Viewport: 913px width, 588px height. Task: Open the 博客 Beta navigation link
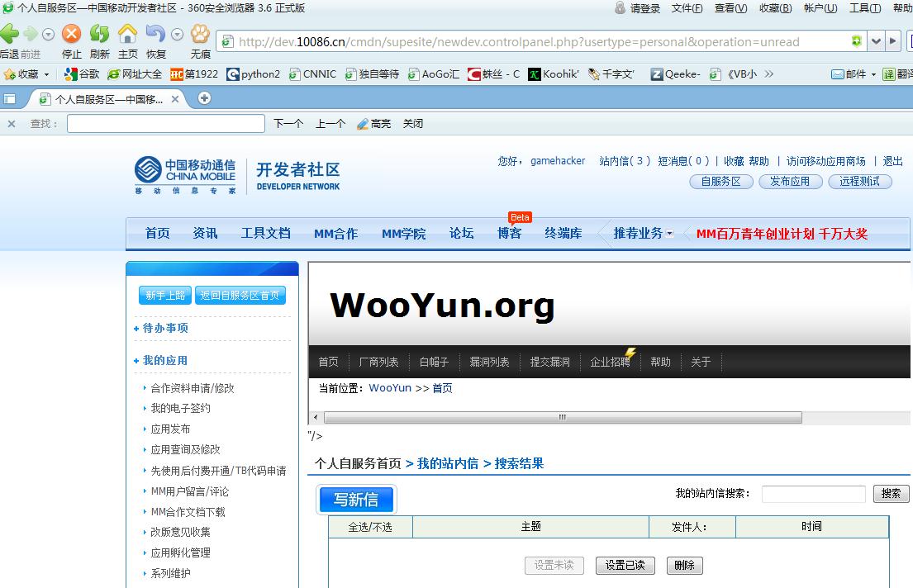509,234
